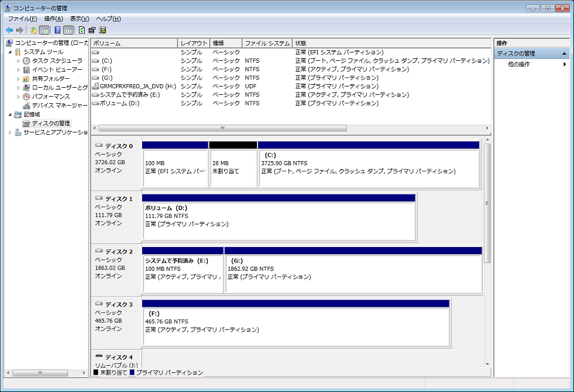Expand the ローカル ユーザーとグループ tree node
This screenshot has height=392, width=574.
(x=19, y=87)
